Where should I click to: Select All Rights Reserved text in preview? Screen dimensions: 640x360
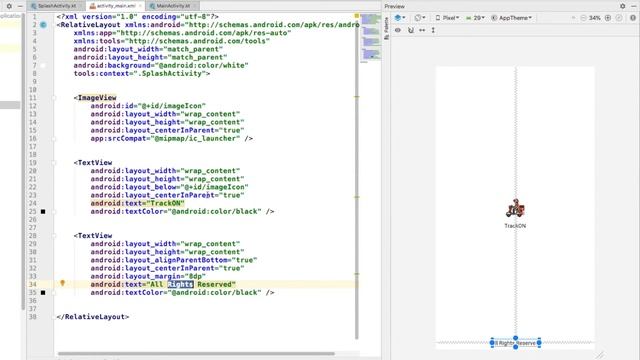516,343
